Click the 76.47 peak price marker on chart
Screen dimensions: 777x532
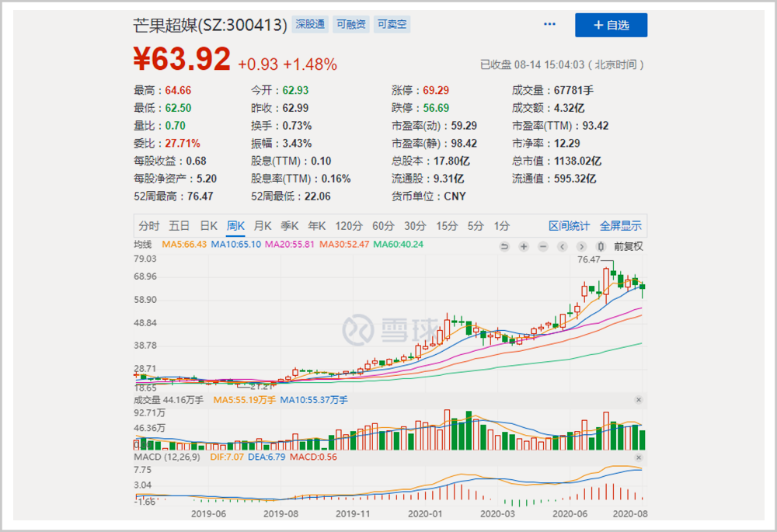[x=589, y=259]
